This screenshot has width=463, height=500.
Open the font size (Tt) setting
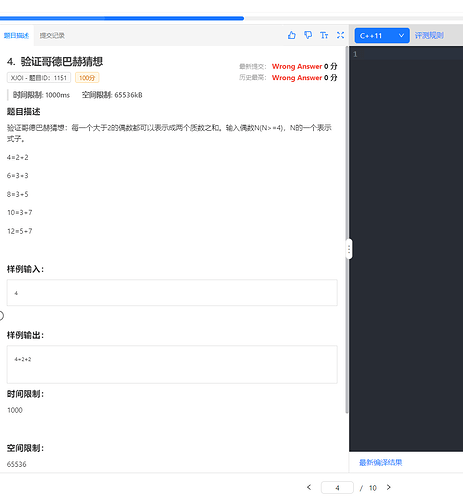click(x=324, y=35)
